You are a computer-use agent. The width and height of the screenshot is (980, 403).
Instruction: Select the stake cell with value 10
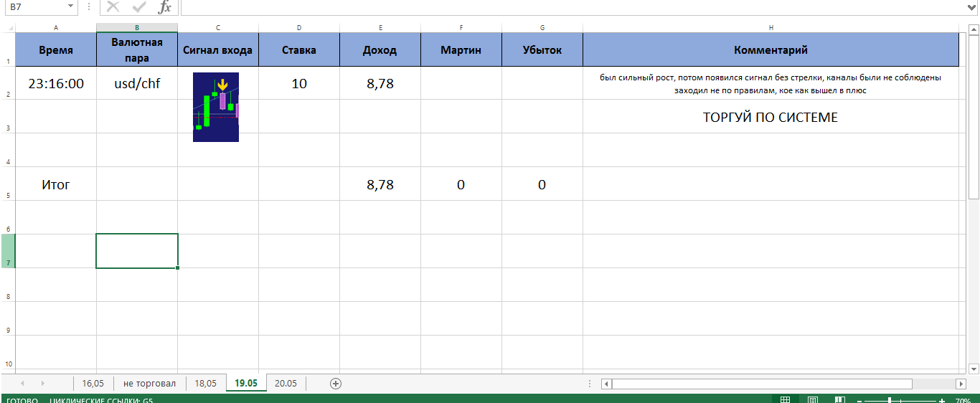pos(299,83)
